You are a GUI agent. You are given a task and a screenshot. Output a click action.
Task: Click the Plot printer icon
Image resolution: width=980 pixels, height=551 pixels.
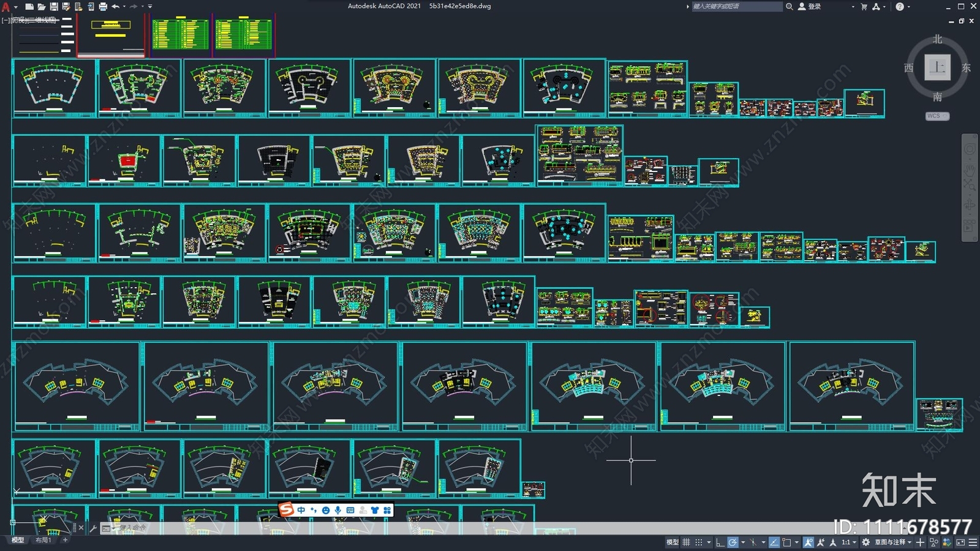(x=103, y=7)
